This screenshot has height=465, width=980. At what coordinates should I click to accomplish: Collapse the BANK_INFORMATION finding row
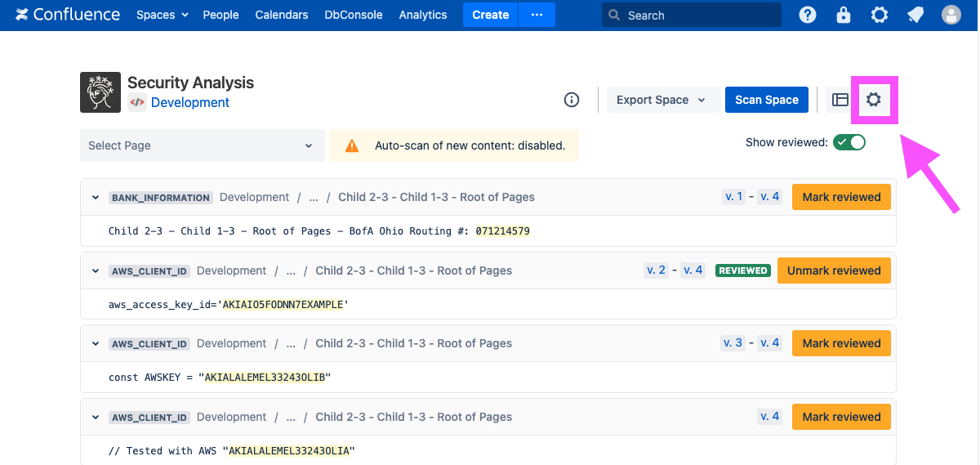point(96,198)
